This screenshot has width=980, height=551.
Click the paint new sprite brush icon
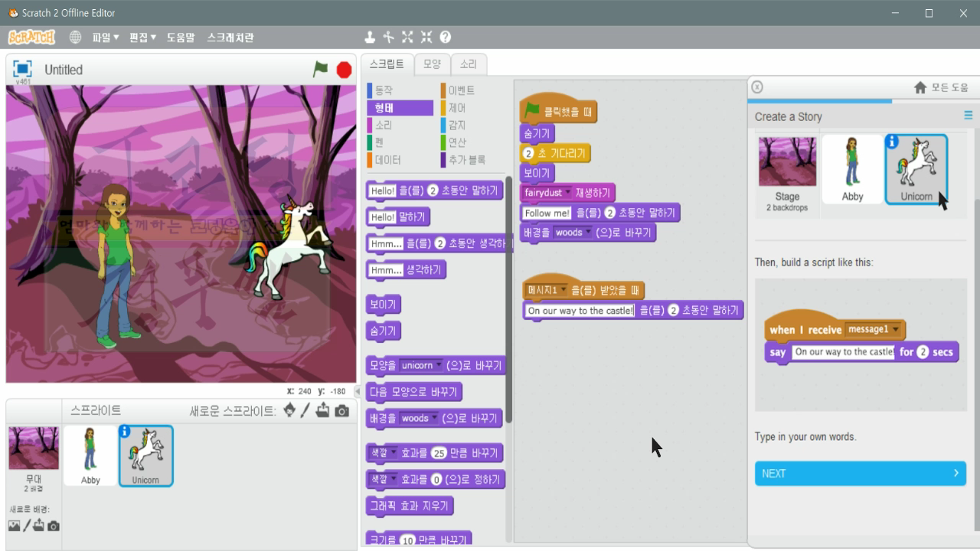[306, 410]
